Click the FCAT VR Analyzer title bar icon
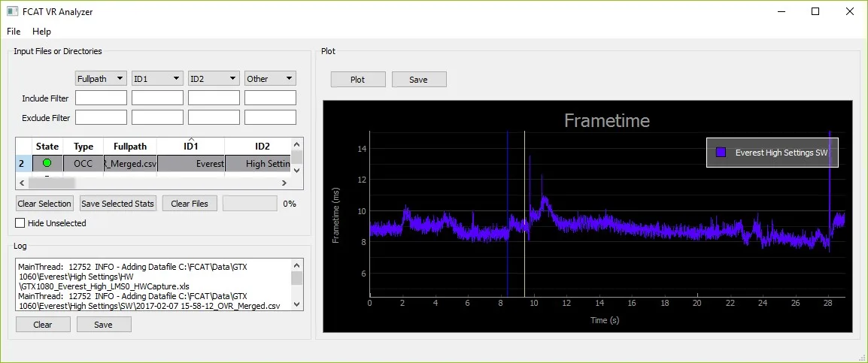This screenshot has height=363, width=868. point(12,11)
